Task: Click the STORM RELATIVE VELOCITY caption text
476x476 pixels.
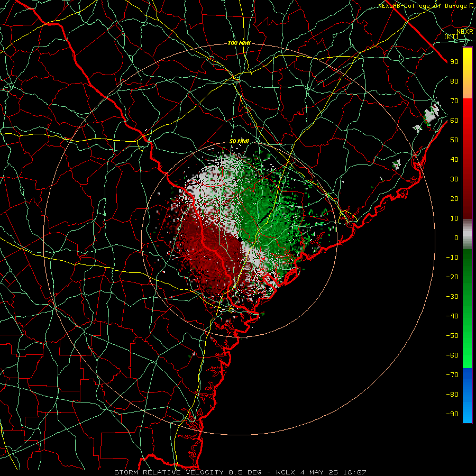Action: pyautogui.click(x=169, y=472)
